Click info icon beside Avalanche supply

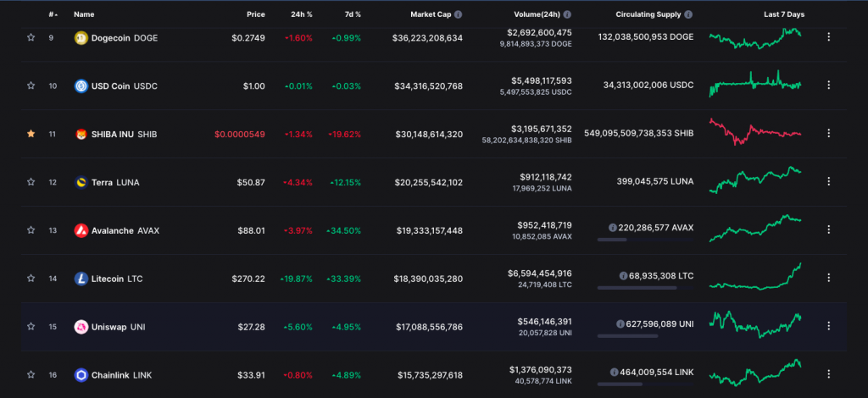click(x=612, y=227)
